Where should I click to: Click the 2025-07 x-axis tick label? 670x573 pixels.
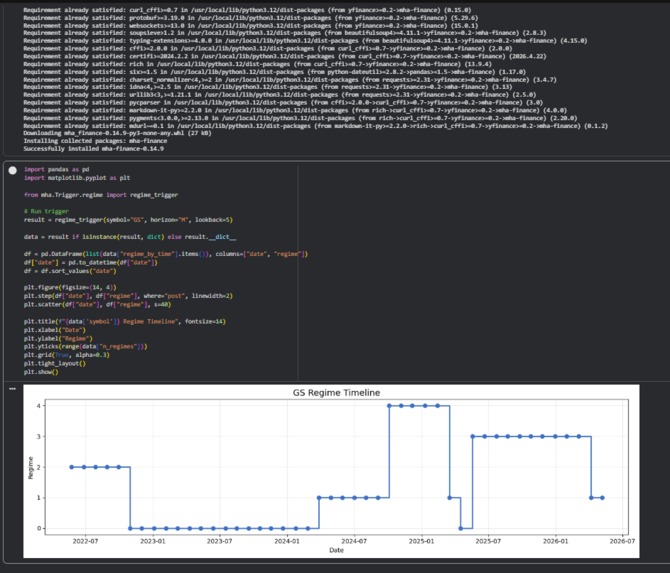(x=488, y=541)
